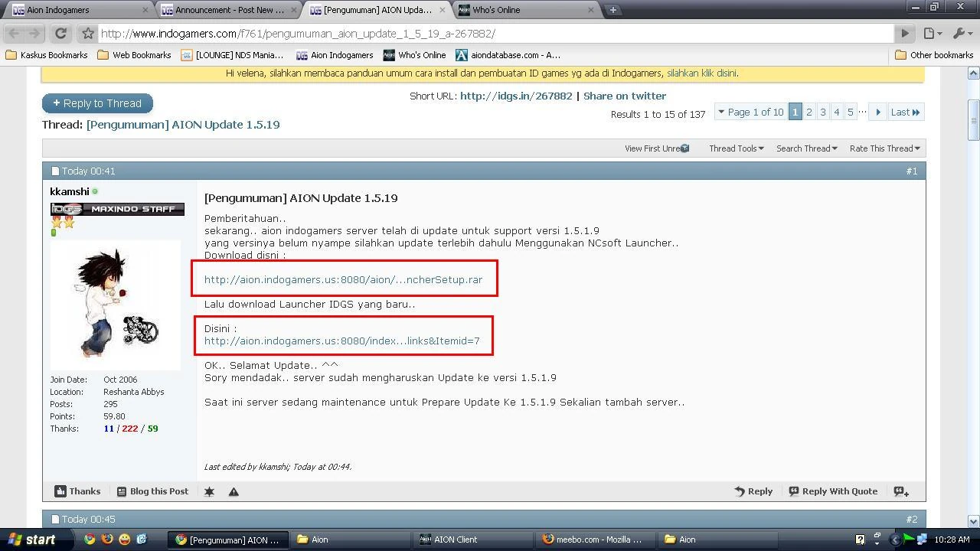Viewport: 980px width, 551px height.
Task: Close the Aion Indogamers tab
Action: click(145, 10)
